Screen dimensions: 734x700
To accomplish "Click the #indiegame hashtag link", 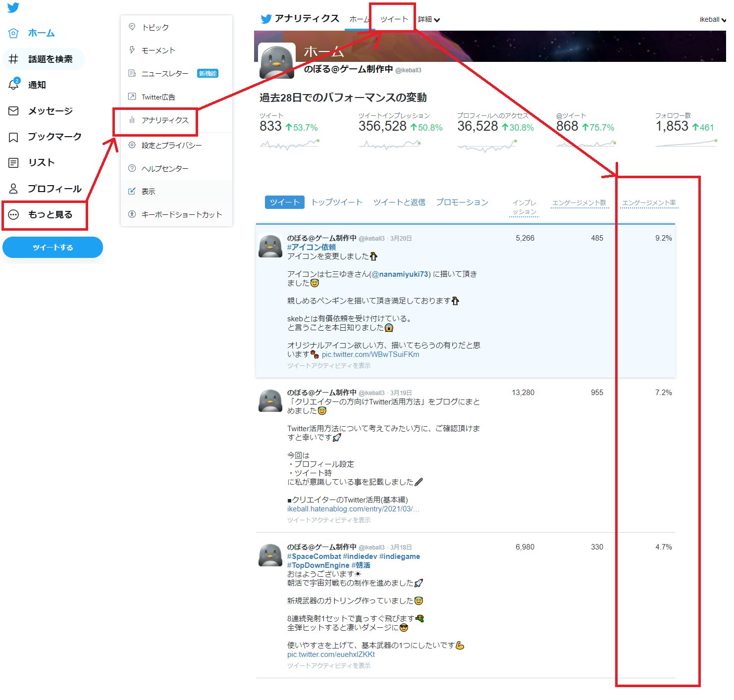I will click(x=400, y=556).
